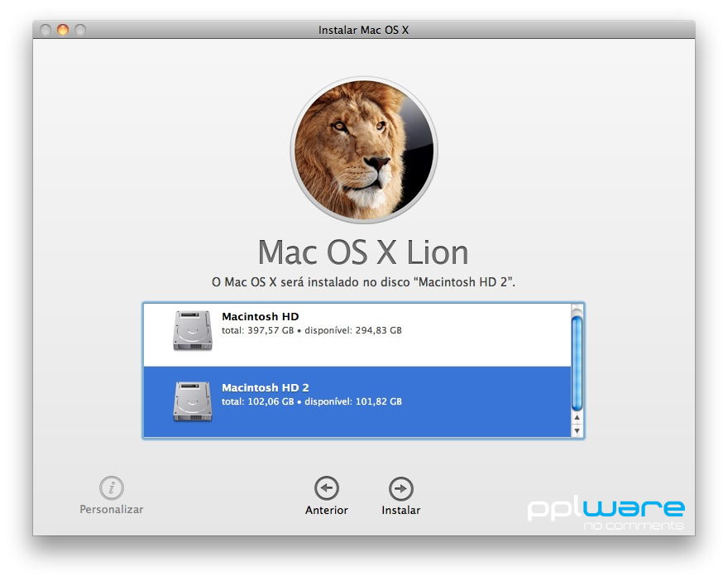Viewport: 728px width, 581px height.
Task: Choose the Macintosh HD name in list
Action: [x=260, y=317]
